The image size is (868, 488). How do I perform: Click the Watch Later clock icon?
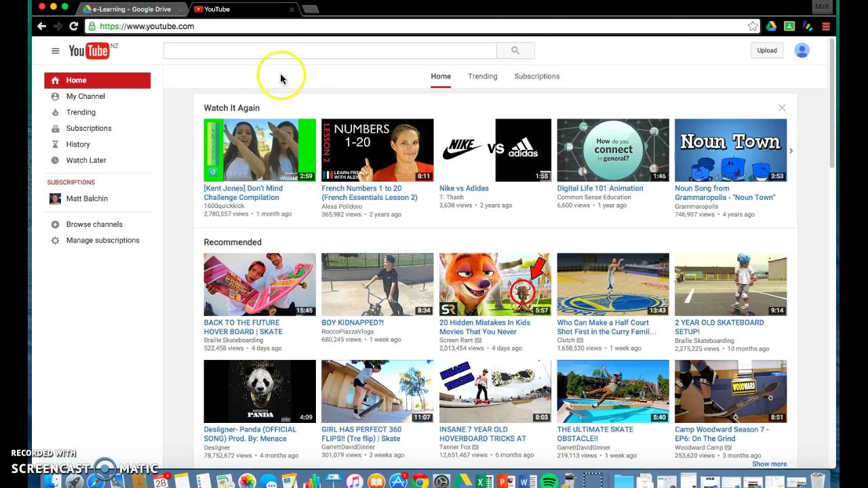(x=55, y=161)
